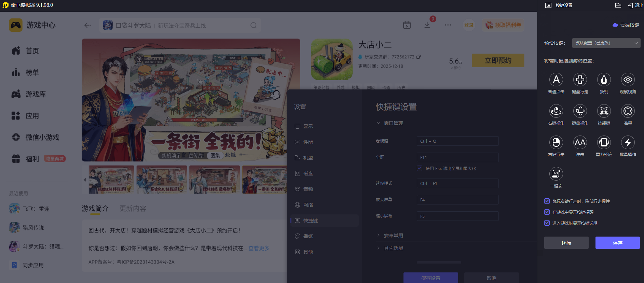Collapse the 窗口管理 section
Image resolution: width=644 pixels, height=283 pixels.
coord(393,123)
